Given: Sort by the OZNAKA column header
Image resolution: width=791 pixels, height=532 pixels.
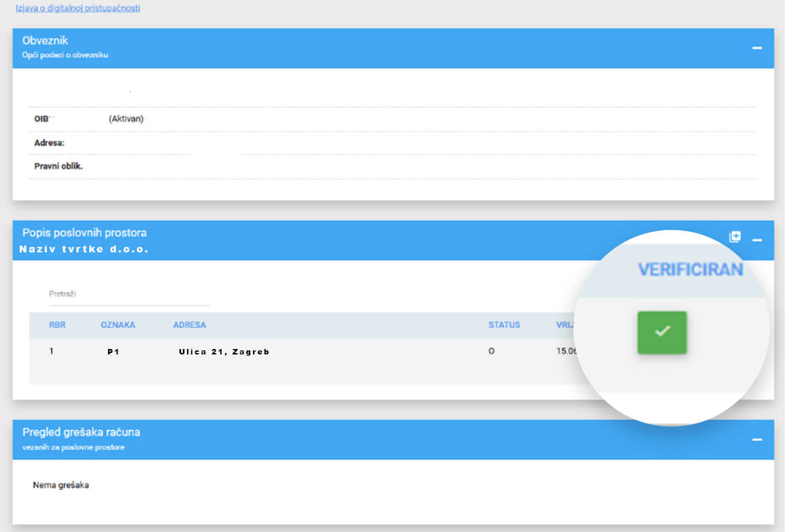Looking at the screenshot, I should coord(118,325).
